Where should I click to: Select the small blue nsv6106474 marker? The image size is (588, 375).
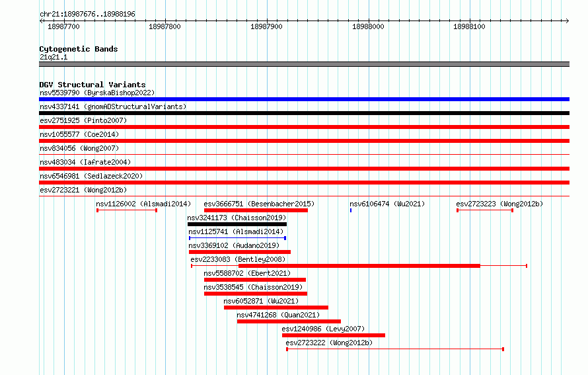pos(351,210)
